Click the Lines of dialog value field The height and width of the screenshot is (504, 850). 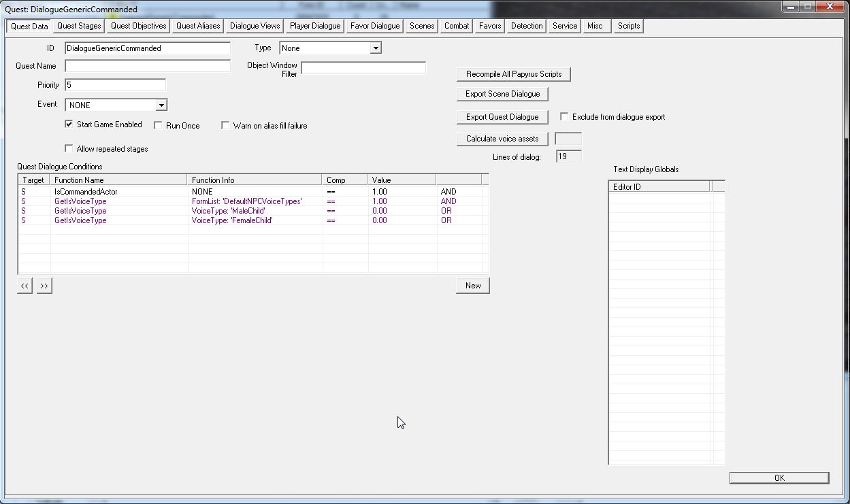pos(569,156)
